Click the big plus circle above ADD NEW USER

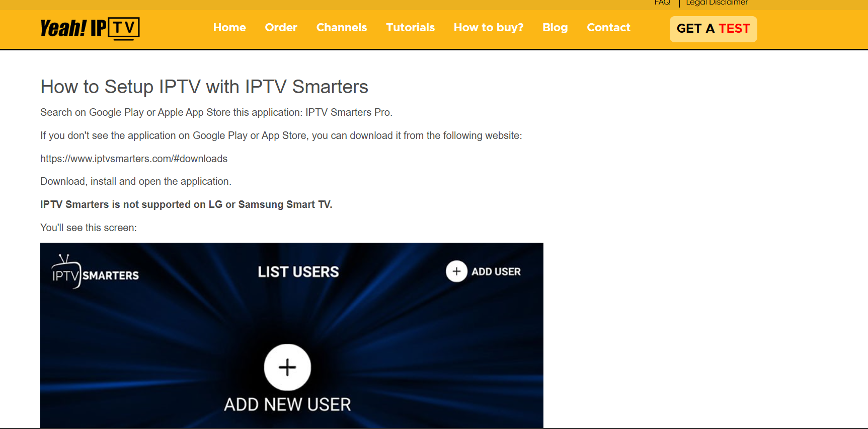tap(287, 367)
